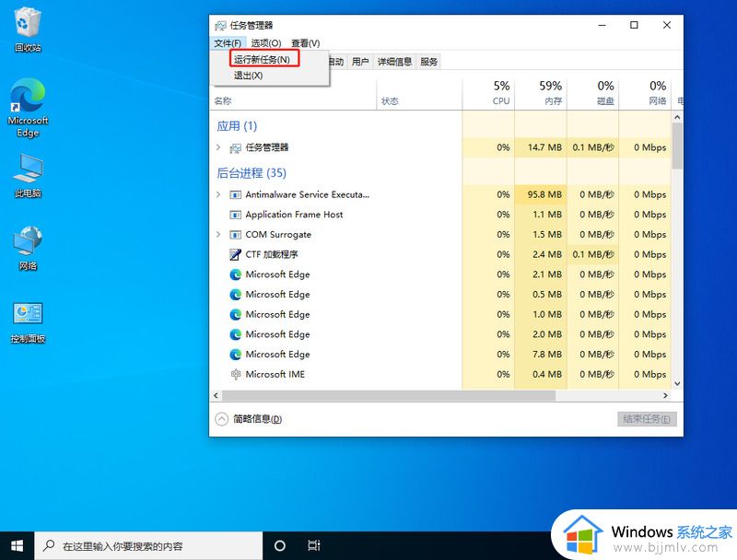The width and height of the screenshot is (737, 560).
Task: Click the vertical scrollbar down arrow
Action: click(677, 383)
